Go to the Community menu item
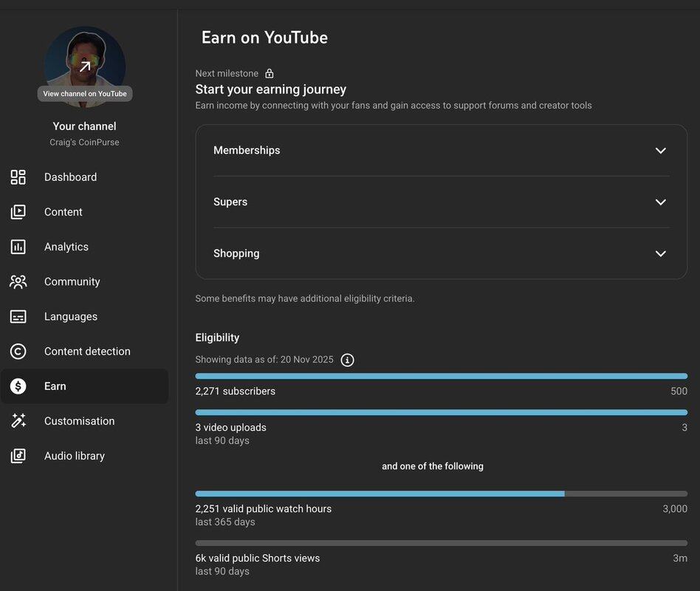The width and height of the screenshot is (700, 591). (72, 281)
